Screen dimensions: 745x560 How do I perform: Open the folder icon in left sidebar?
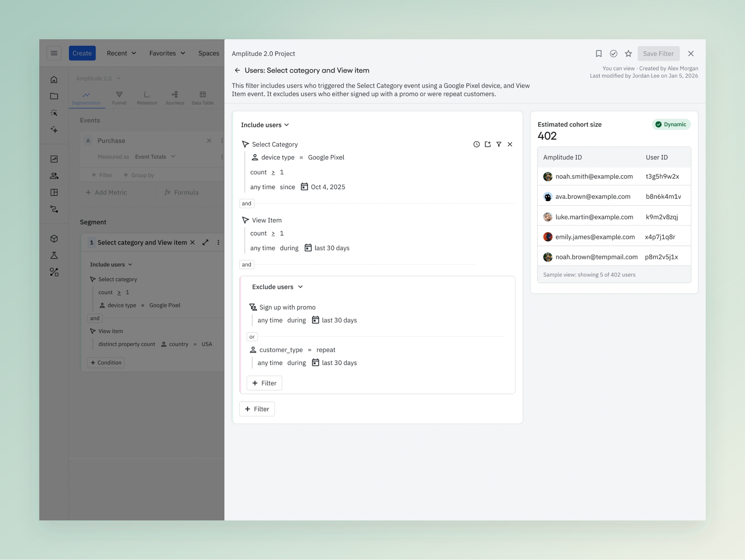tap(54, 96)
